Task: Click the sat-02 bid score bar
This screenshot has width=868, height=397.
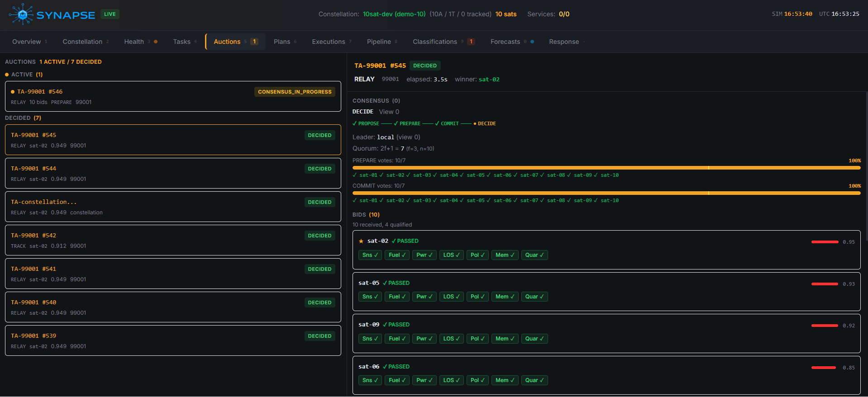Action: tap(825, 242)
